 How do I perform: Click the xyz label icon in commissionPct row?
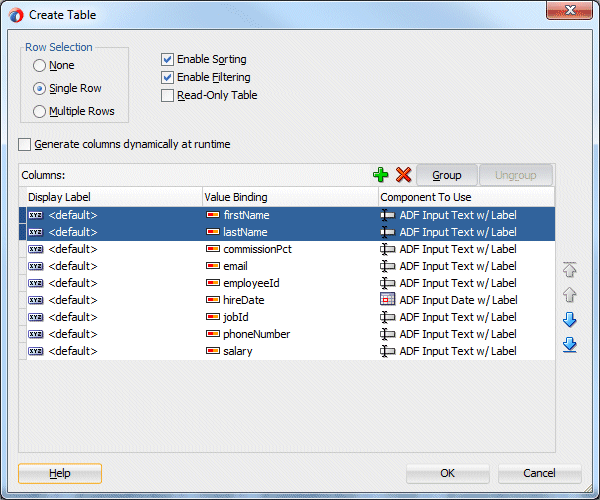pyautogui.click(x=36, y=249)
